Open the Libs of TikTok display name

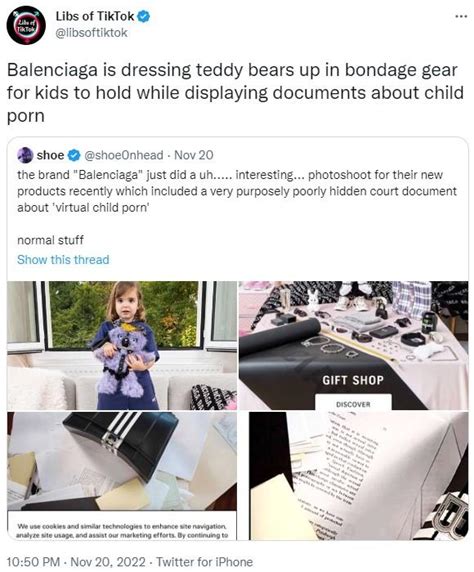[95, 16]
